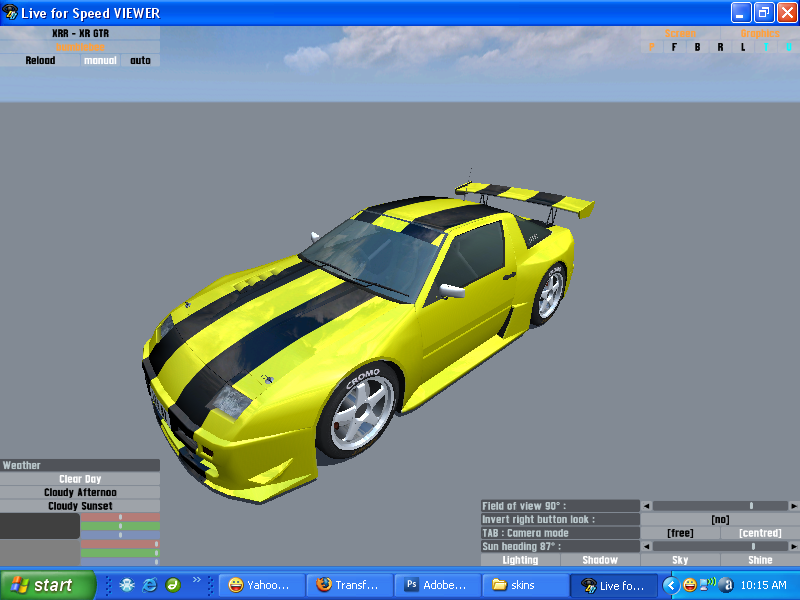Click the Weather panel header
The image size is (800, 600).
tap(80, 465)
